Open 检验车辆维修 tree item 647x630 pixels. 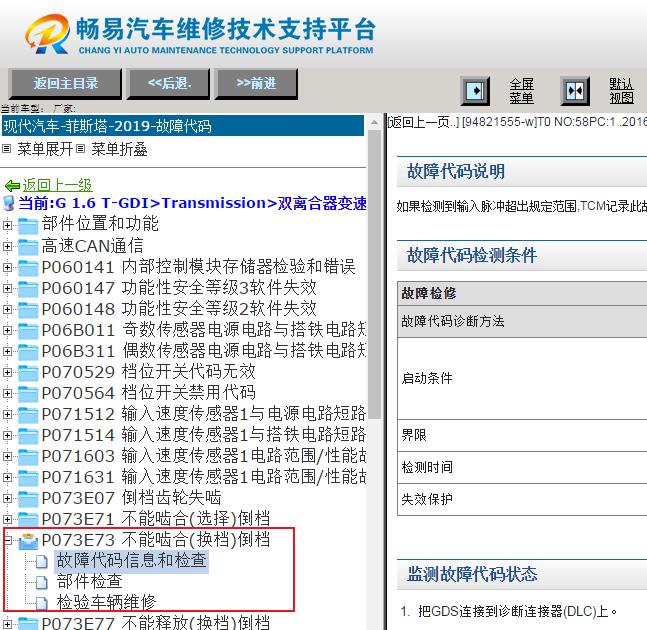(x=106, y=603)
